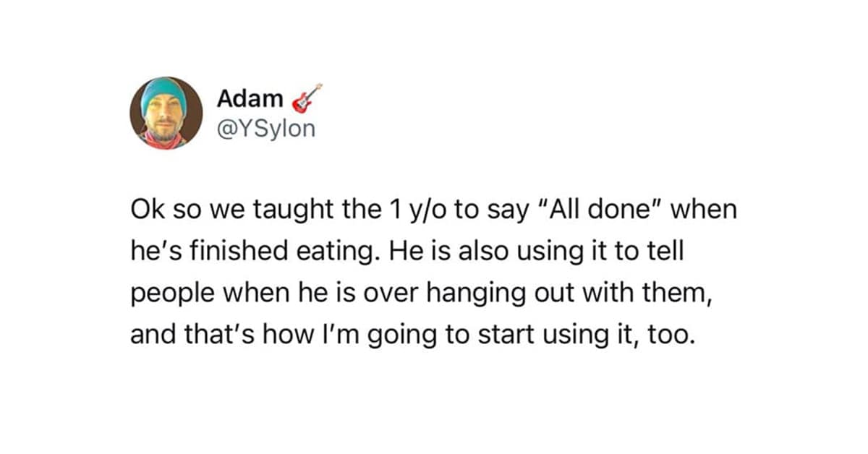
Task: Open the @YSylon handle link
Action: tap(266, 129)
